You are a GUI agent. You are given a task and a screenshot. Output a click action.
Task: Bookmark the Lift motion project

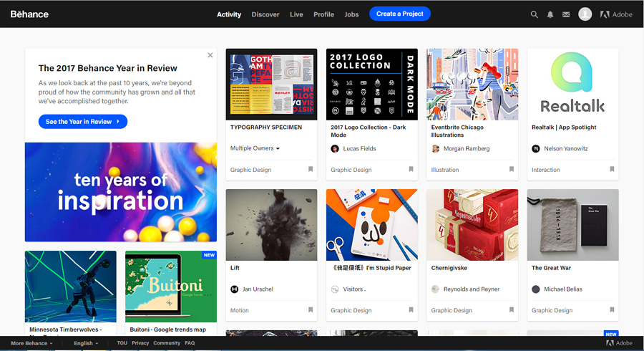pyautogui.click(x=311, y=310)
